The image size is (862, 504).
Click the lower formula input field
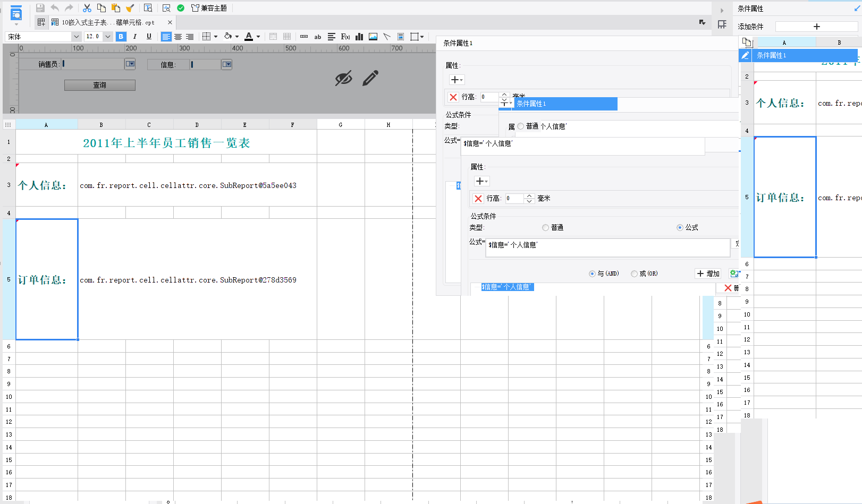pyautogui.click(x=607, y=247)
